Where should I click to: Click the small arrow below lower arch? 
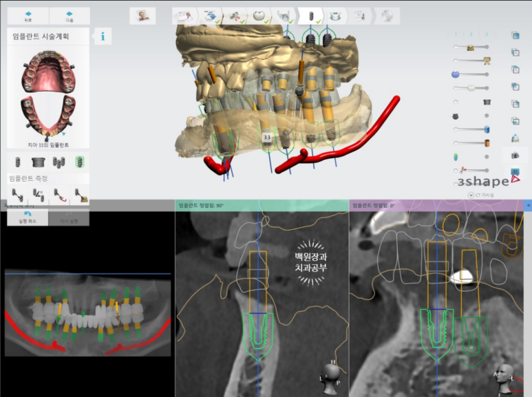click(x=63, y=133)
